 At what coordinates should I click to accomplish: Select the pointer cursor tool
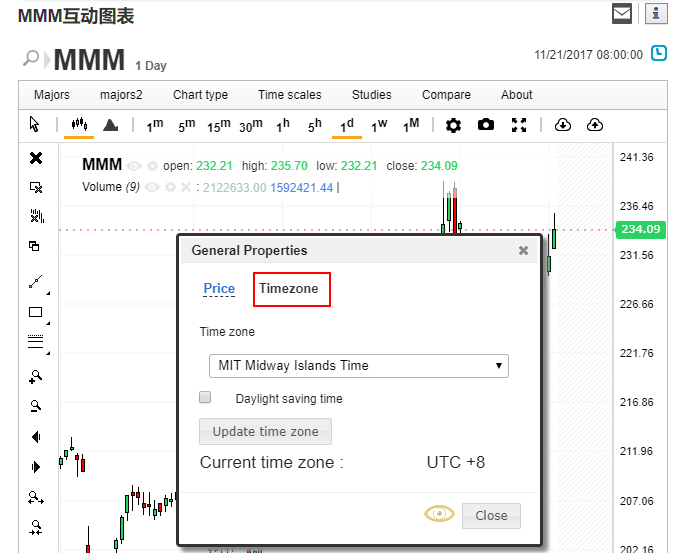point(35,125)
